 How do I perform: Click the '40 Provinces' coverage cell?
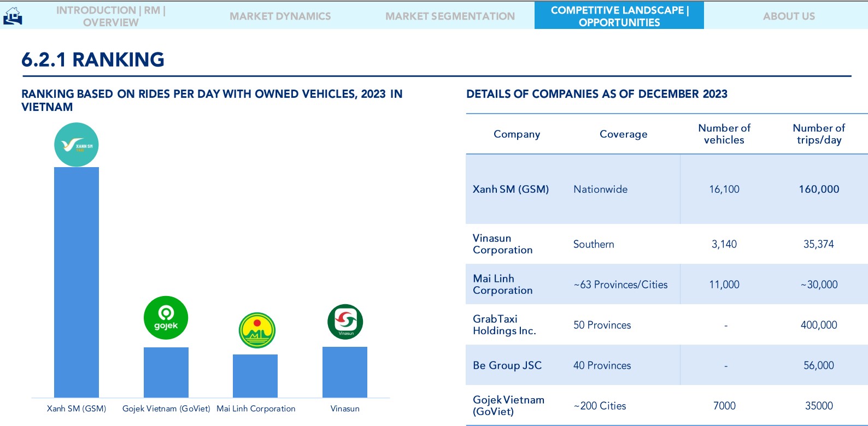(x=602, y=365)
